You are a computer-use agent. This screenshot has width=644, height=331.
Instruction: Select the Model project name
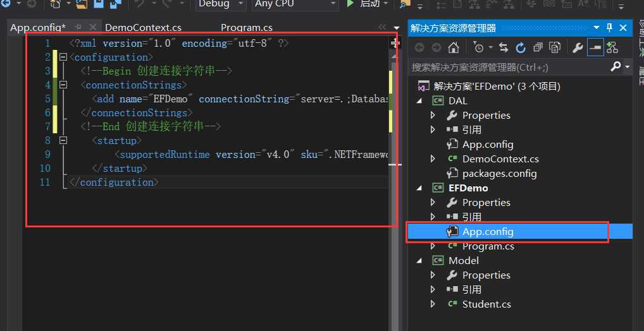(464, 260)
